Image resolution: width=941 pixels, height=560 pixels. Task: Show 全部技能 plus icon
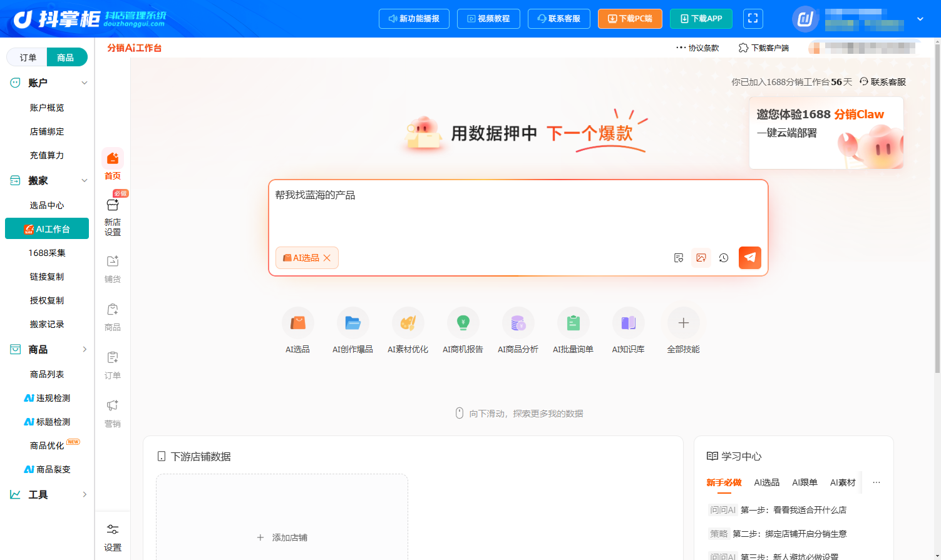pos(684,323)
